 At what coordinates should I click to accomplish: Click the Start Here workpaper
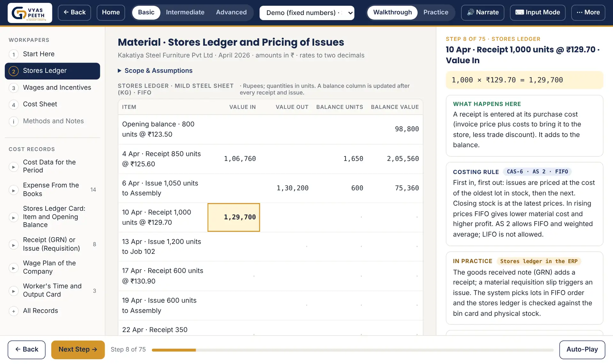pyautogui.click(x=52, y=54)
